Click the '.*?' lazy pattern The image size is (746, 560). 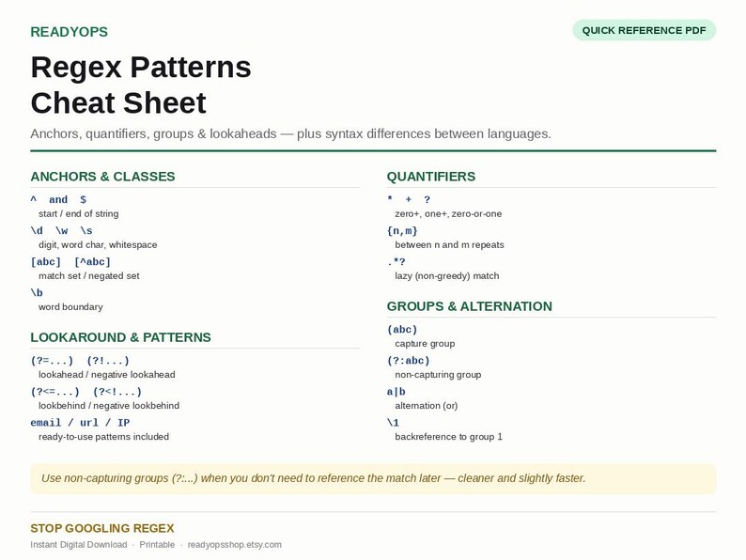tap(396, 262)
